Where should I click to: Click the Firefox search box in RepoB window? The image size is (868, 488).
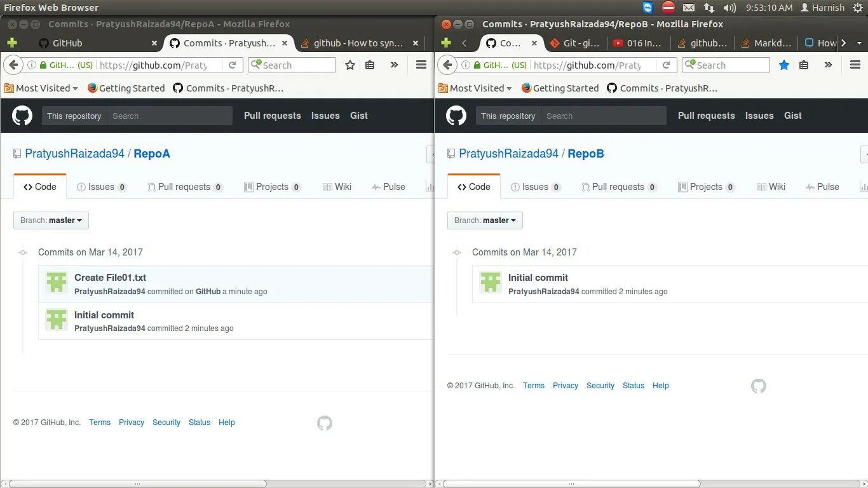coord(726,65)
